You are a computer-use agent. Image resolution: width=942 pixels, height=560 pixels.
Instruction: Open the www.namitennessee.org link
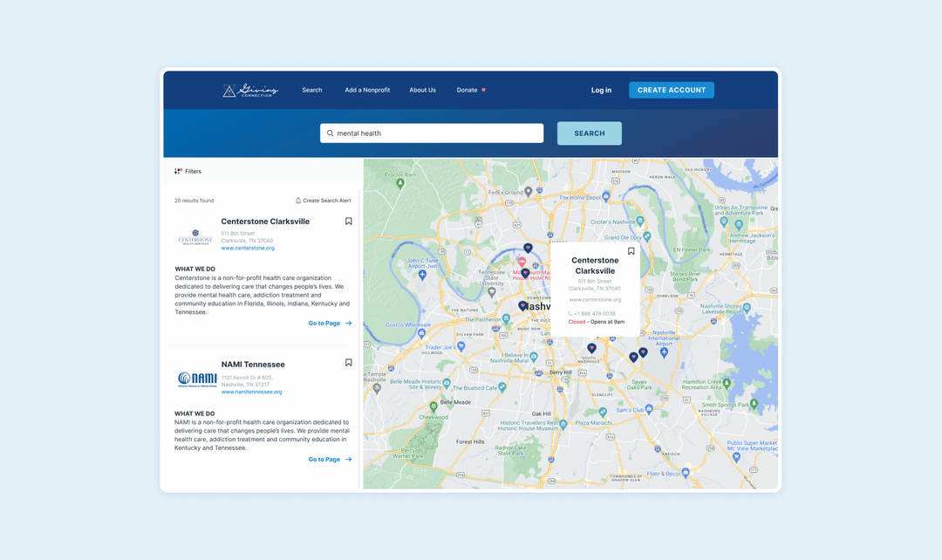[253, 392]
